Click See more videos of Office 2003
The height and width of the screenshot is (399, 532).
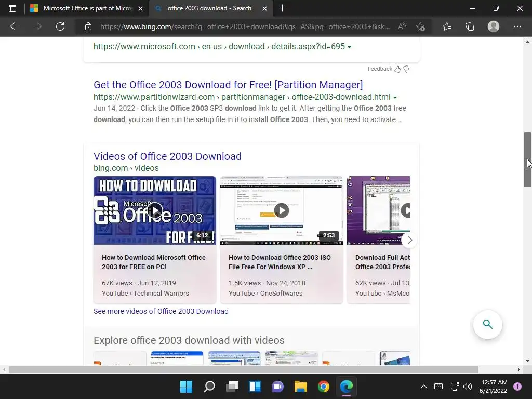[161, 311]
